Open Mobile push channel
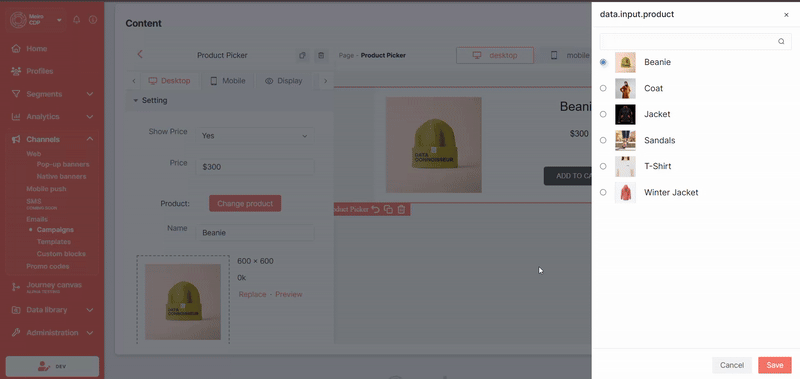This screenshot has width=800, height=379. pyautogui.click(x=46, y=189)
